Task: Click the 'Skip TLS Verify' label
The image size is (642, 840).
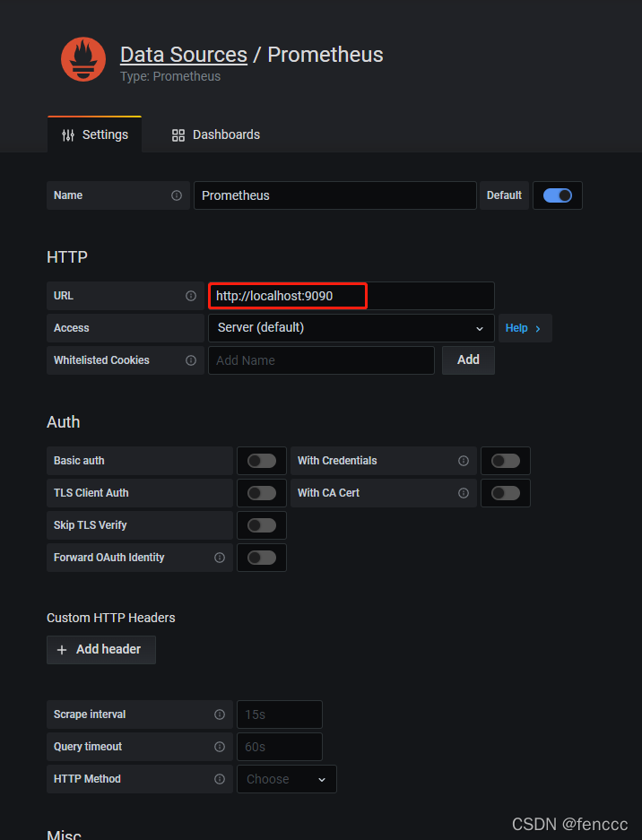Action: pos(90,525)
